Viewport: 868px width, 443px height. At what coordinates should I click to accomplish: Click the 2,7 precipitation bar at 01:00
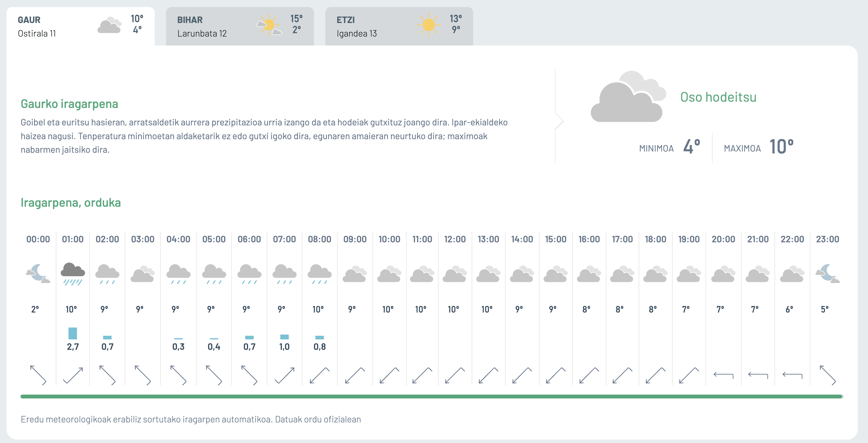73,333
